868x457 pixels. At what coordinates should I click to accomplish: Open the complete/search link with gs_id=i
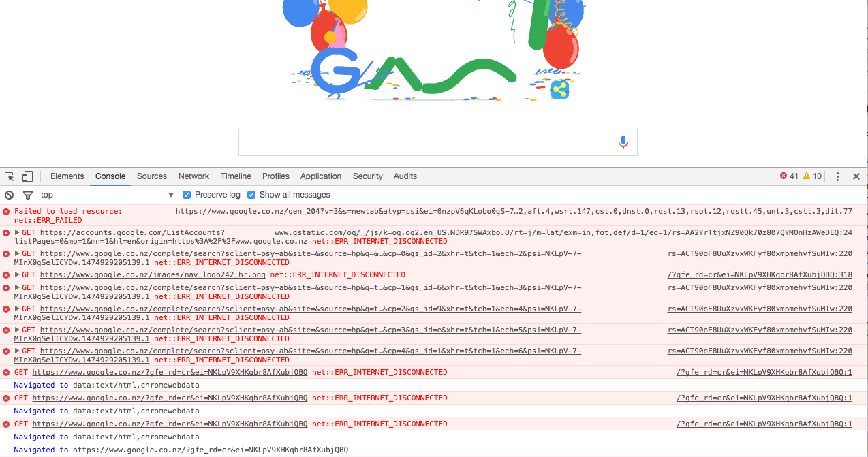(311, 351)
